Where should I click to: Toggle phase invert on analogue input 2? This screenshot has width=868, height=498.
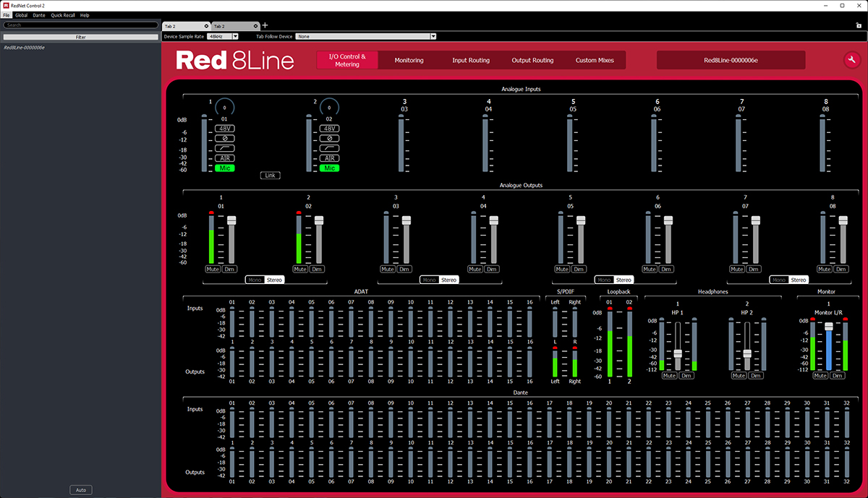(329, 137)
